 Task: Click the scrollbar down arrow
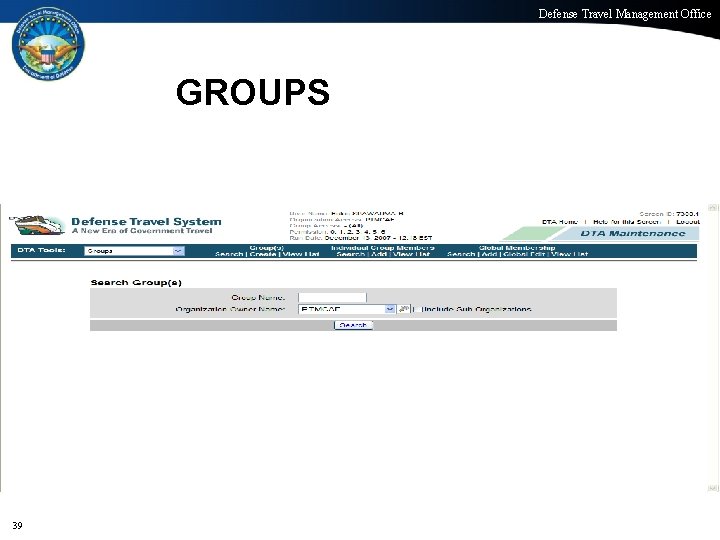713,488
